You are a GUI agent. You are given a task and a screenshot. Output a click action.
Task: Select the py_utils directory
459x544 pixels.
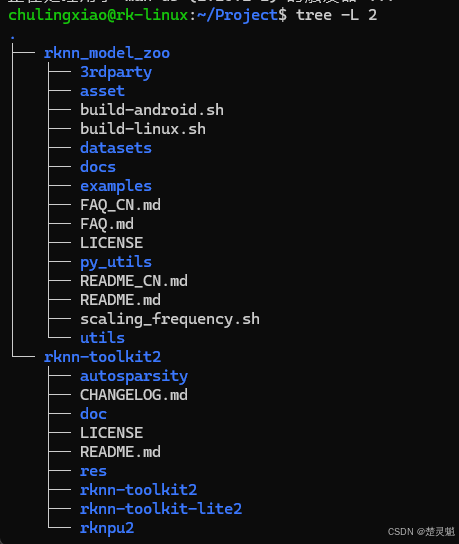click(x=116, y=262)
